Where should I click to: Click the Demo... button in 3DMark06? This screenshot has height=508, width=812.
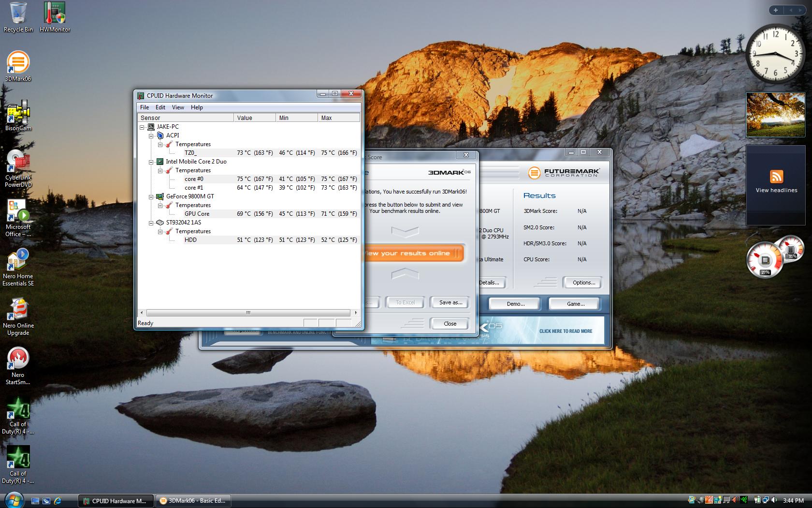click(x=515, y=304)
